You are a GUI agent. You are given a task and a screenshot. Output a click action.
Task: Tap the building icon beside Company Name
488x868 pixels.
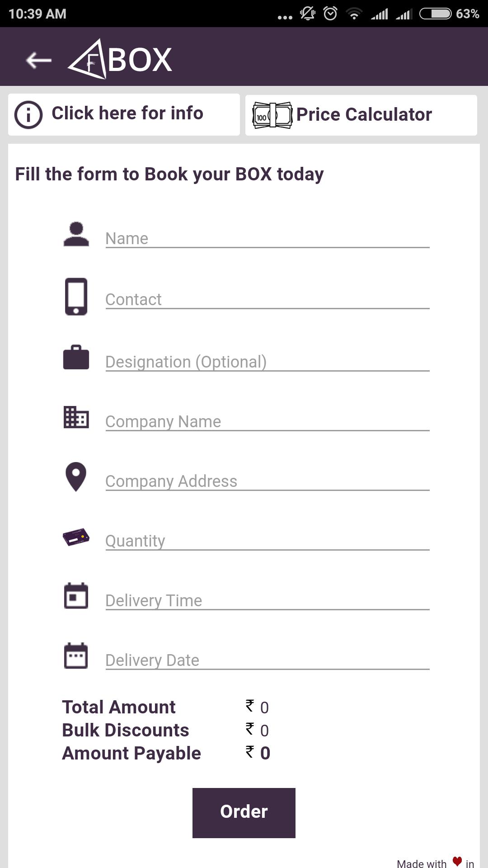[x=76, y=417]
